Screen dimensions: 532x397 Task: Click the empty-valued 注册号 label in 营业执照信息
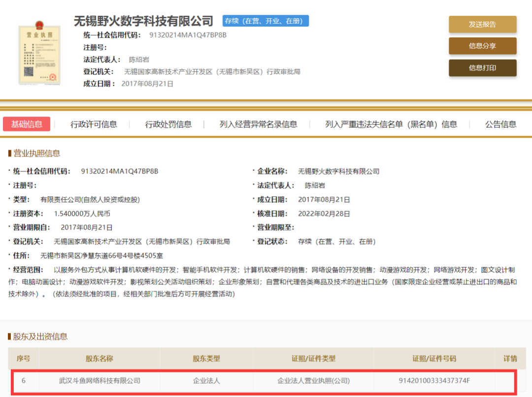[x=25, y=186]
